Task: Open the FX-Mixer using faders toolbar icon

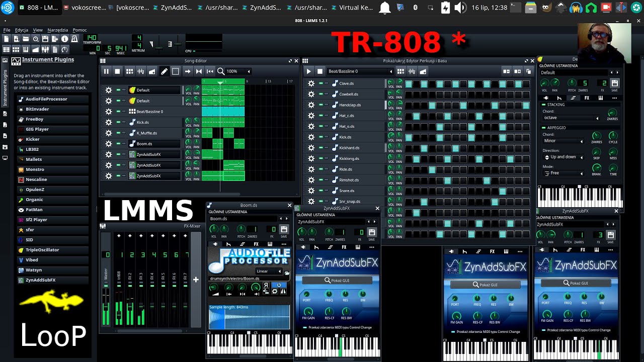Action: (45, 49)
